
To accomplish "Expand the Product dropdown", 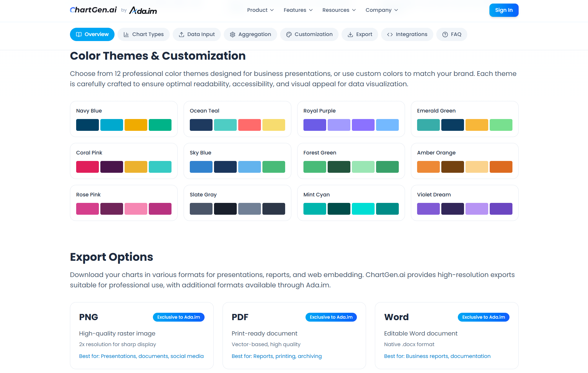I will pyautogui.click(x=260, y=10).
